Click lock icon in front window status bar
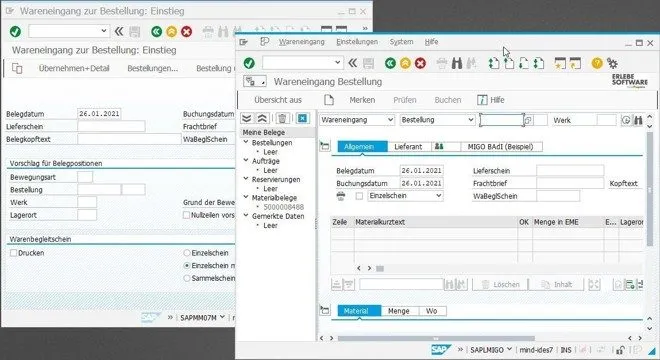The image size is (660, 360). (620, 350)
